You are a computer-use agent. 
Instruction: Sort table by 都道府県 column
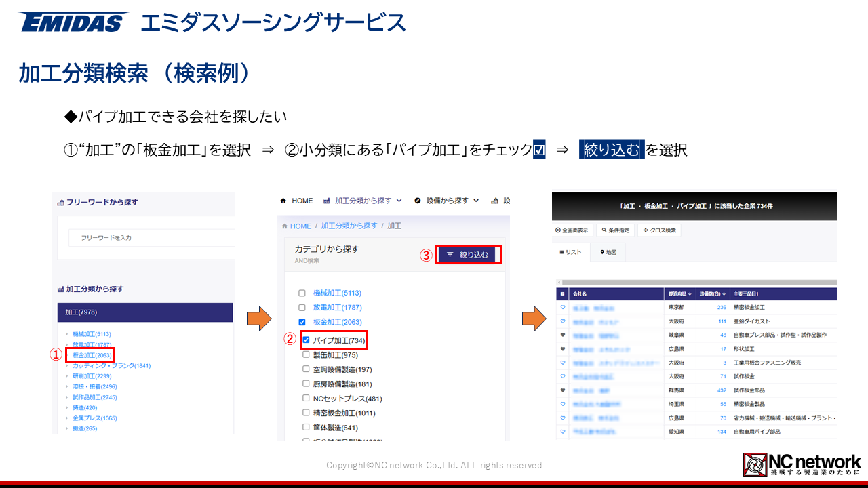click(x=682, y=293)
